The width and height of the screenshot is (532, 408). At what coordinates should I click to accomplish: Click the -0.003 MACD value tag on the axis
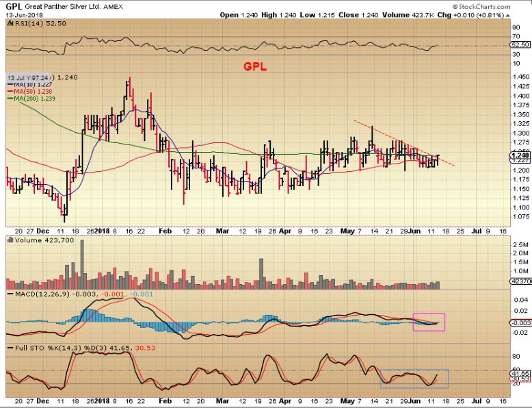(521, 322)
